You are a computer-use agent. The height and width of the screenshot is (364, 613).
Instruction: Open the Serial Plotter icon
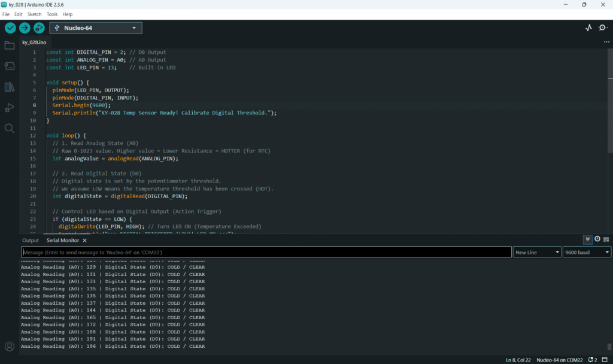588,28
